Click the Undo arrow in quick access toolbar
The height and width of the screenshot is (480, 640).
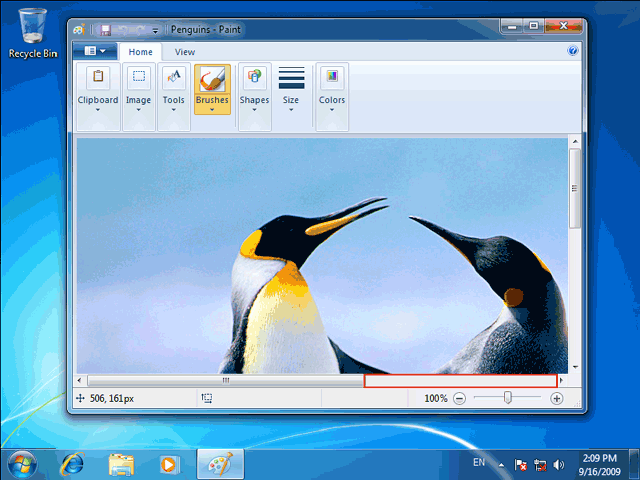click(123, 30)
